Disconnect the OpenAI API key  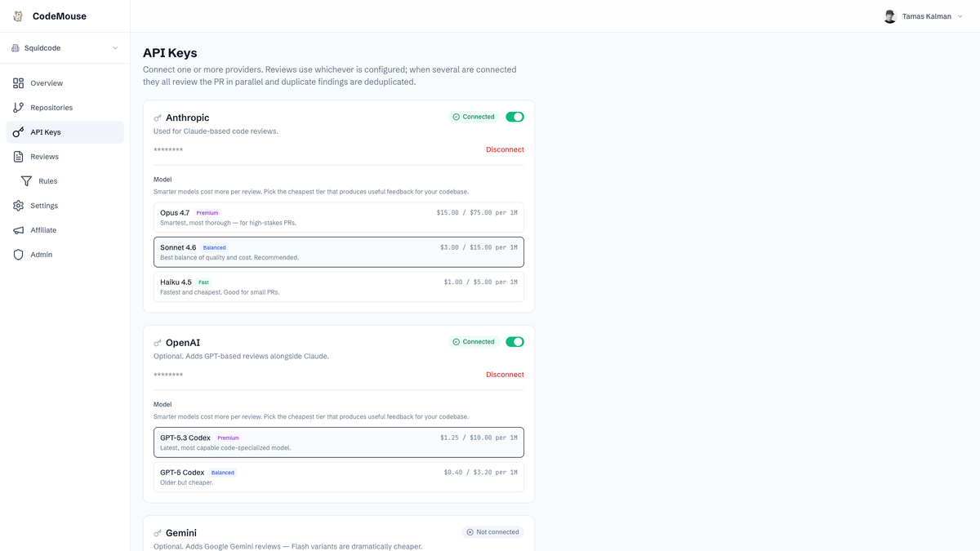505,375
